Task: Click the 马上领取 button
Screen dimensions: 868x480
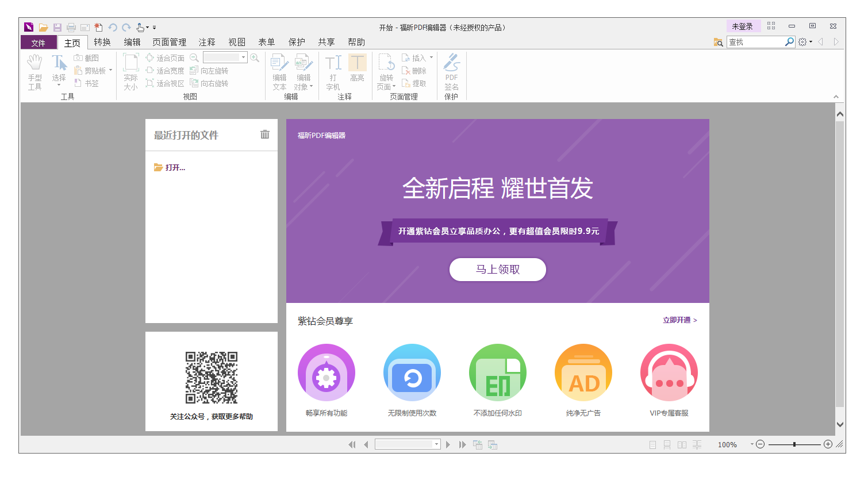Action: point(498,270)
